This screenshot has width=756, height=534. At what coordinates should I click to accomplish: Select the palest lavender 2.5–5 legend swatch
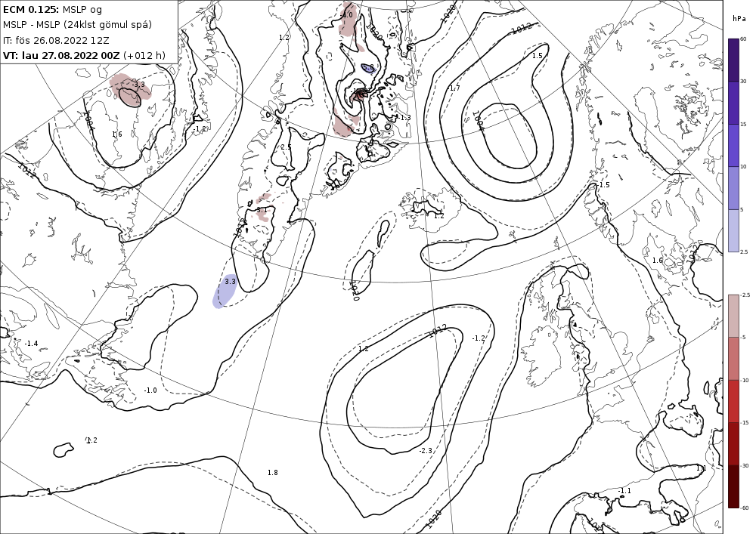click(x=733, y=230)
